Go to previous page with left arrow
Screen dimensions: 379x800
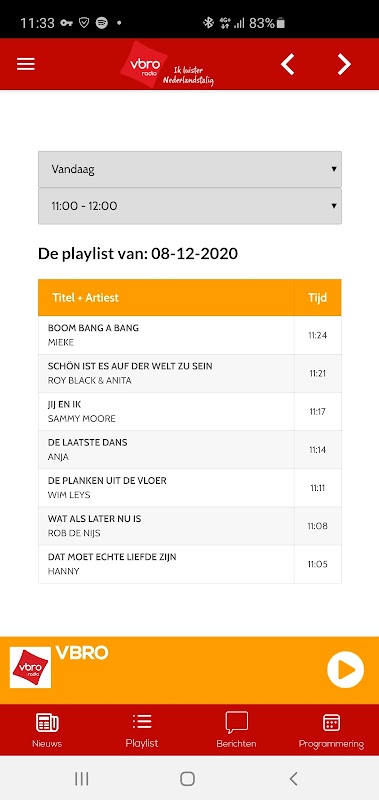click(288, 64)
